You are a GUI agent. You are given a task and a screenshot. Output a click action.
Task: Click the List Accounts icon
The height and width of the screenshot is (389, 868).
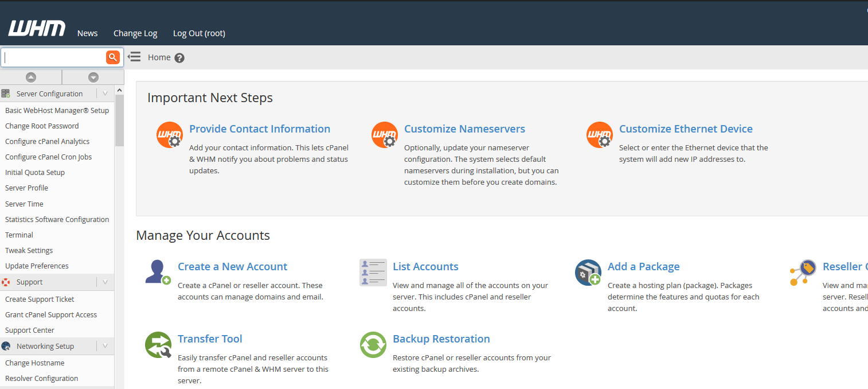(x=373, y=273)
